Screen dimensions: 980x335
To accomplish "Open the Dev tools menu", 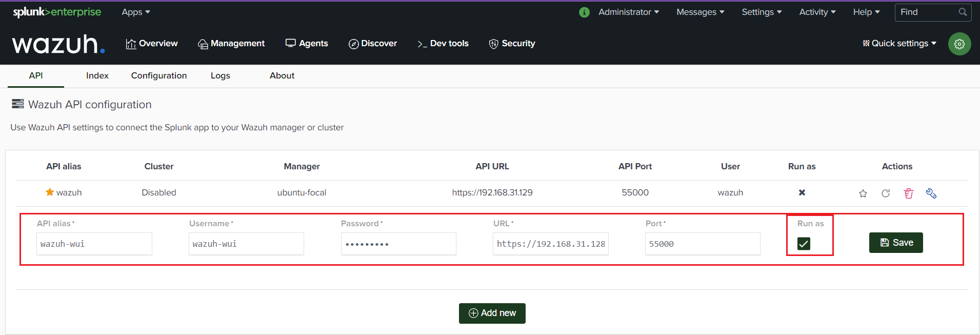I will 443,44.
